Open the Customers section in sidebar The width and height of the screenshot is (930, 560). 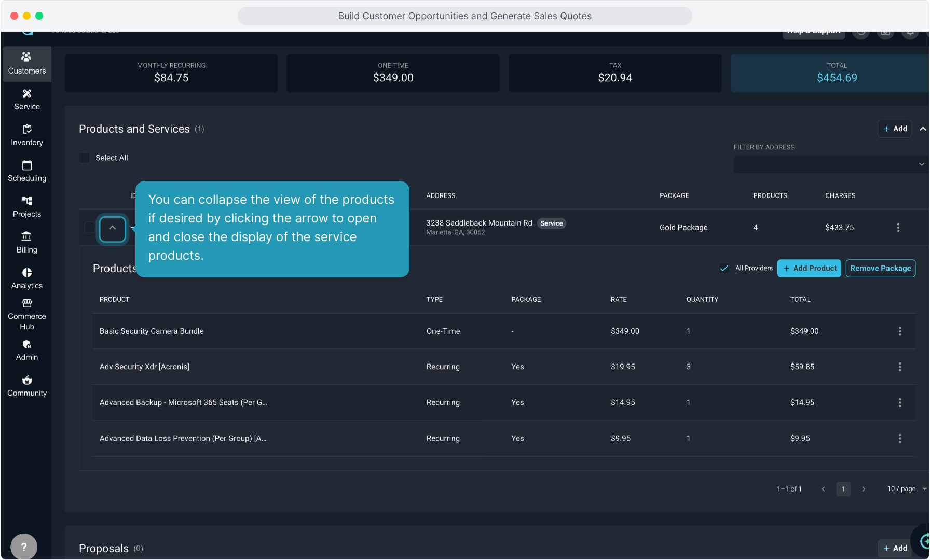click(27, 63)
